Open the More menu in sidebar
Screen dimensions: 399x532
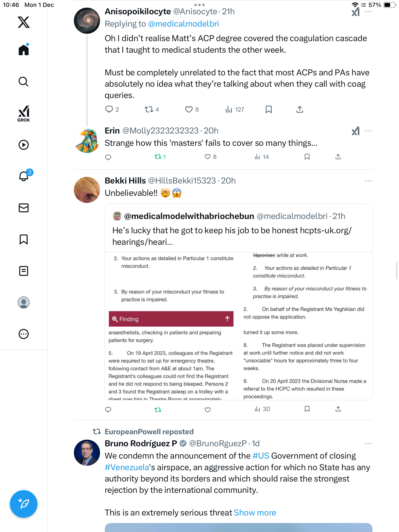tap(24, 334)
